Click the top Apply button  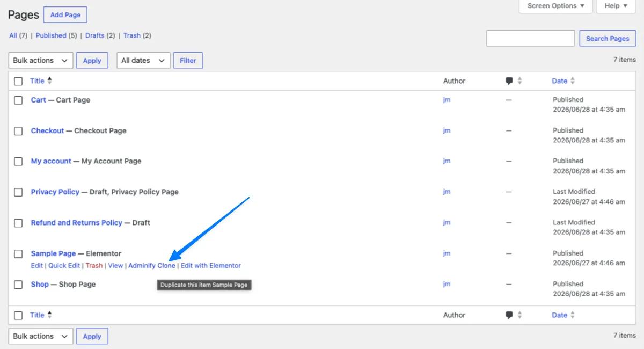point(92,61)
